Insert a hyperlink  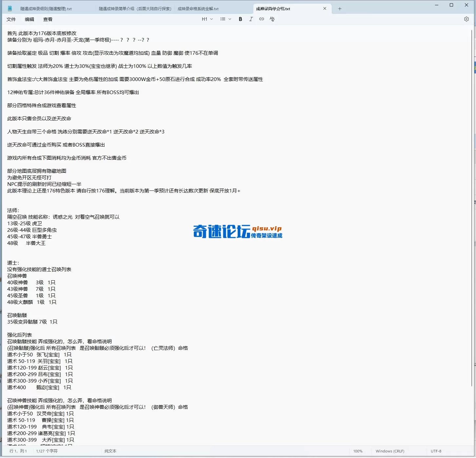coord(261,19)
